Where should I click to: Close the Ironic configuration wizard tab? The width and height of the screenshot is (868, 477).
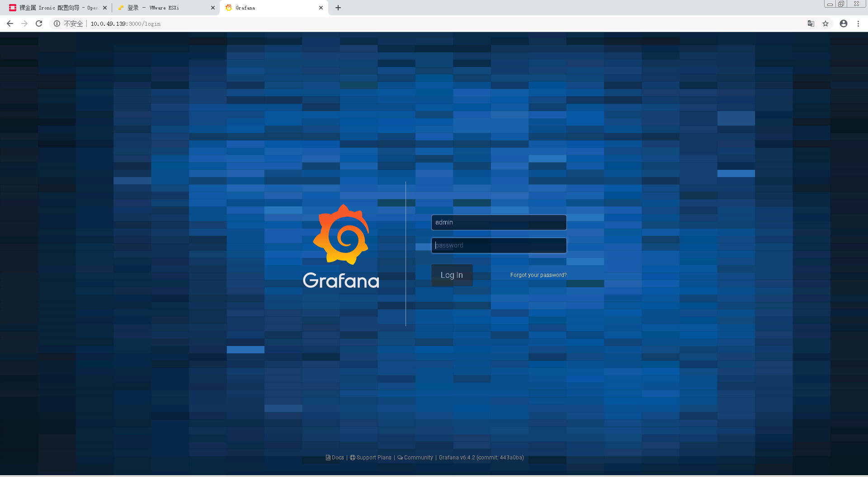click(105, 8)
